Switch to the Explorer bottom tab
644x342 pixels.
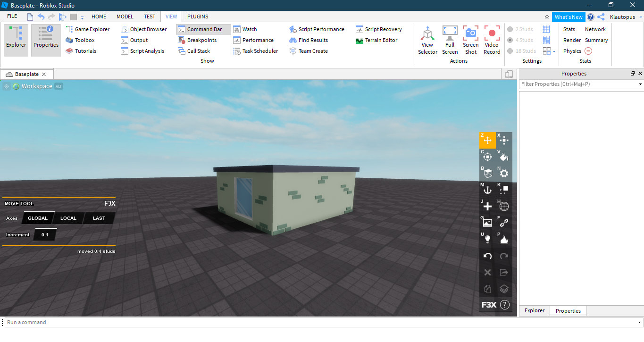point(535,310)
